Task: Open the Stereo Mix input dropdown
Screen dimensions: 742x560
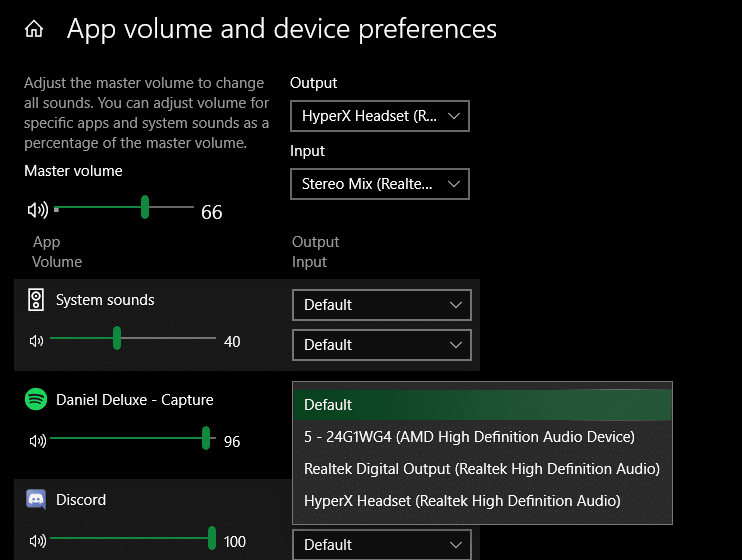Action: pos(380,184)
